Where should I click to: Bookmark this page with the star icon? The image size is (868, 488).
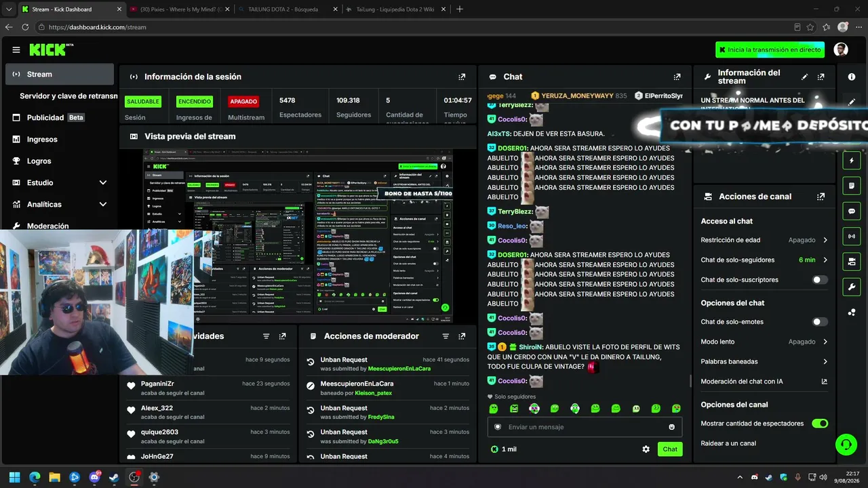pyautogui.click(x=810, y=27)
